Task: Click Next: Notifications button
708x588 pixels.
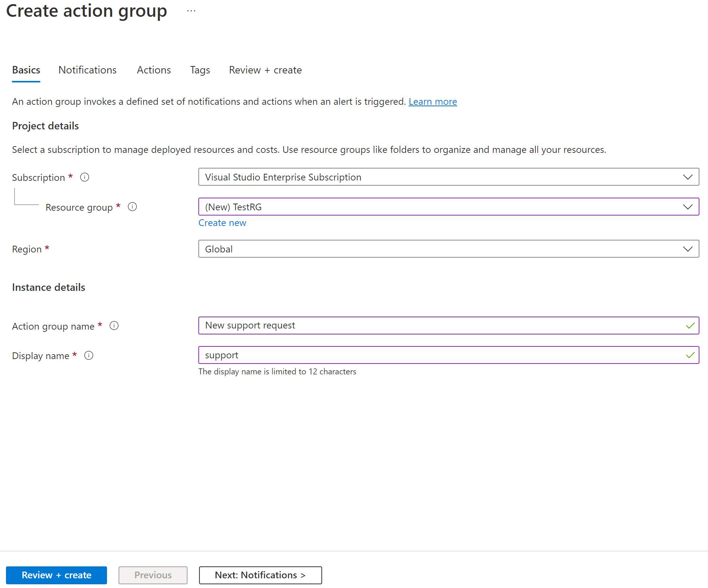Action: pyautogui.click(x=260, y=575)
